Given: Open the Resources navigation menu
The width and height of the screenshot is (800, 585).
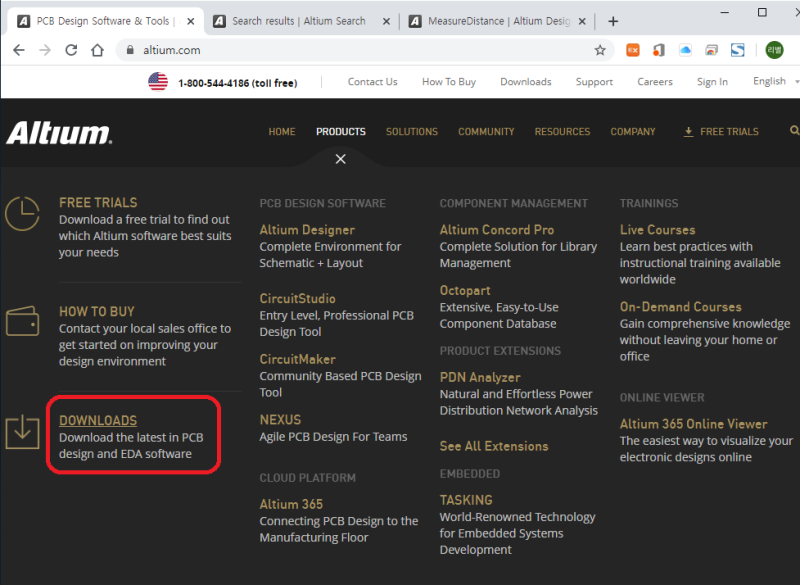Looking at the screenshot, I should 562,132.
